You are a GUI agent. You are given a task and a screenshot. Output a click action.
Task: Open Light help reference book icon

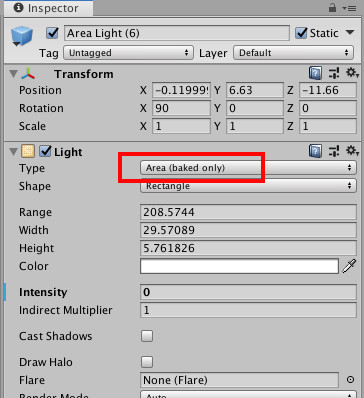click(x=315, y=151)
